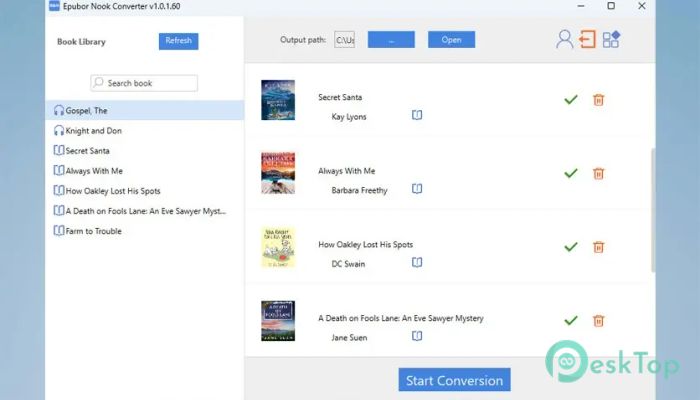Image resolution: width=700 pixels, height=400 pixels.
Task: Delete How Oakley Lost His Spots entry
Action: pyautogui.click(x=599, y=247)
